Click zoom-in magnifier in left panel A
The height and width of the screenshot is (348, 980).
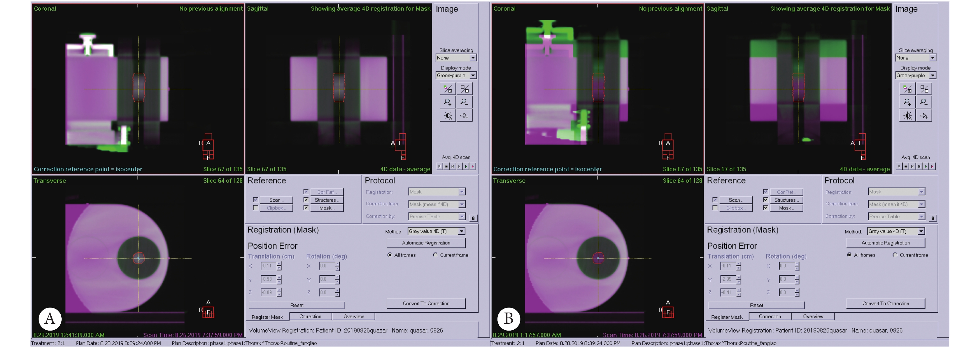pos(447,102)
